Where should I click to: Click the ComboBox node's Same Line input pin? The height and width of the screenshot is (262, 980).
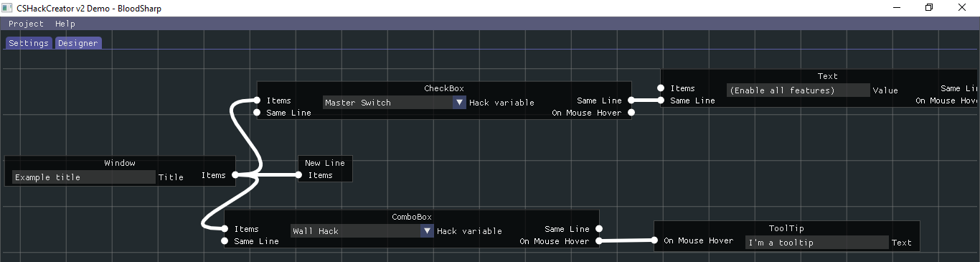coord(225,241)
